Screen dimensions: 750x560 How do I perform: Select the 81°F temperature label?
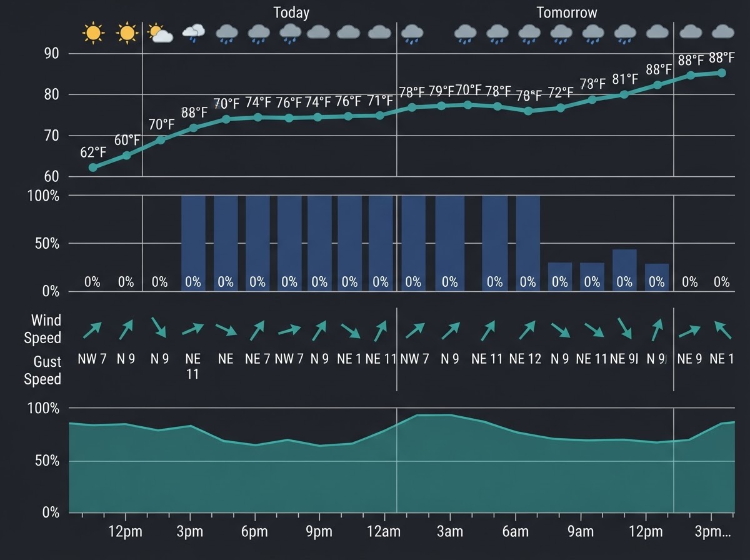(625, 79)
